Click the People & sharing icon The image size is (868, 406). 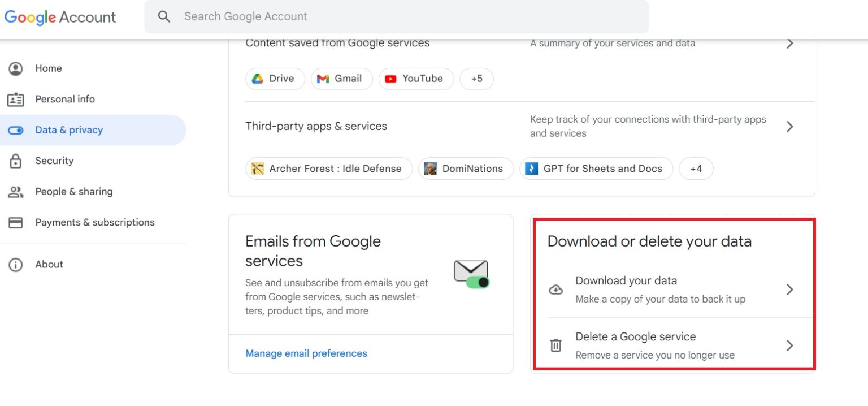click(16, 192)
